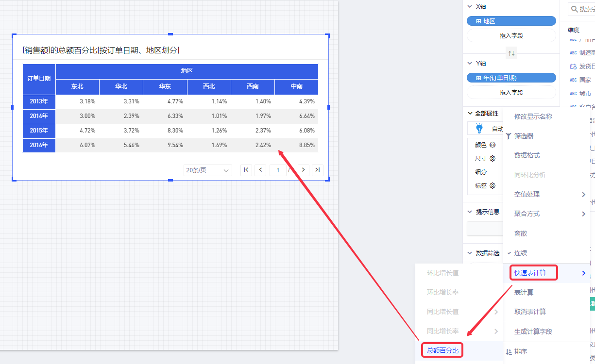Select the checked 连续 option
The image size is (595, 364).
pyautogui.click(x=521, y=253)
